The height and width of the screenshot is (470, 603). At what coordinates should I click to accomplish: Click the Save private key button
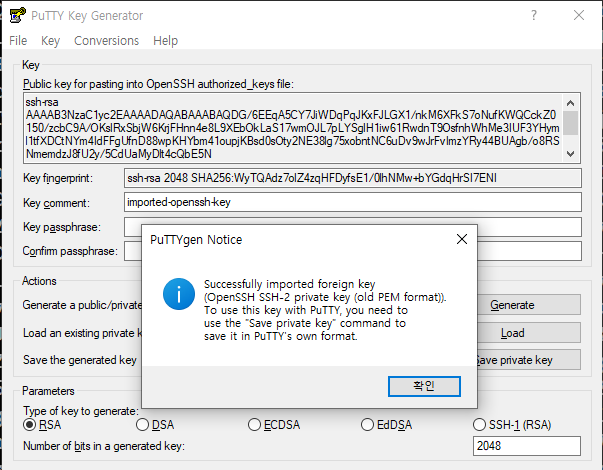[x=529, y=360]
